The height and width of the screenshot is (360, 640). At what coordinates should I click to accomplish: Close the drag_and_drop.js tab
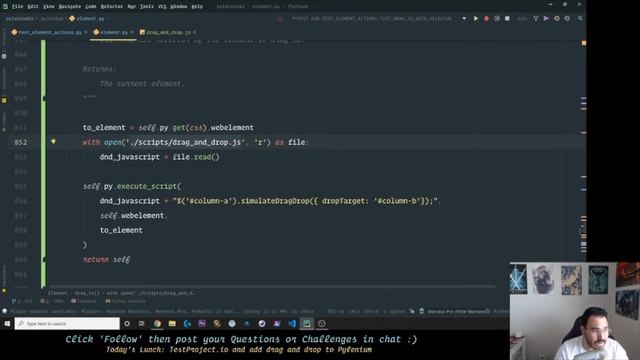(194, 32)
